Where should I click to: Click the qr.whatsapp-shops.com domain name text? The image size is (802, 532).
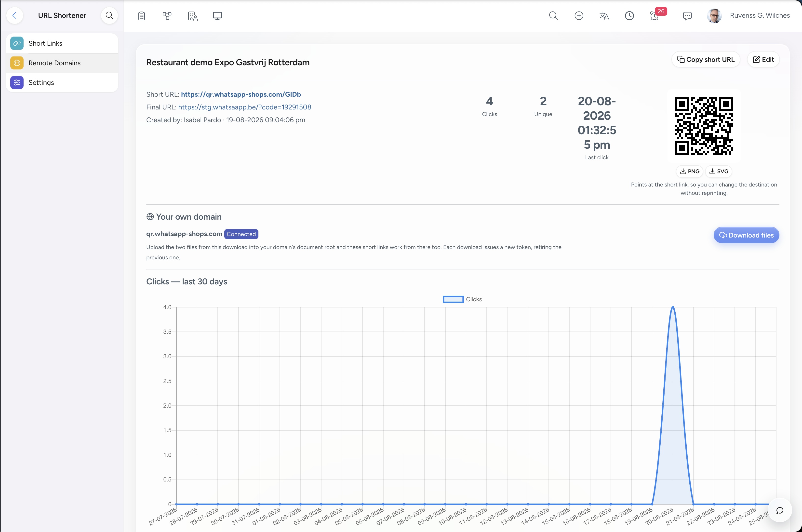point(184,234)
